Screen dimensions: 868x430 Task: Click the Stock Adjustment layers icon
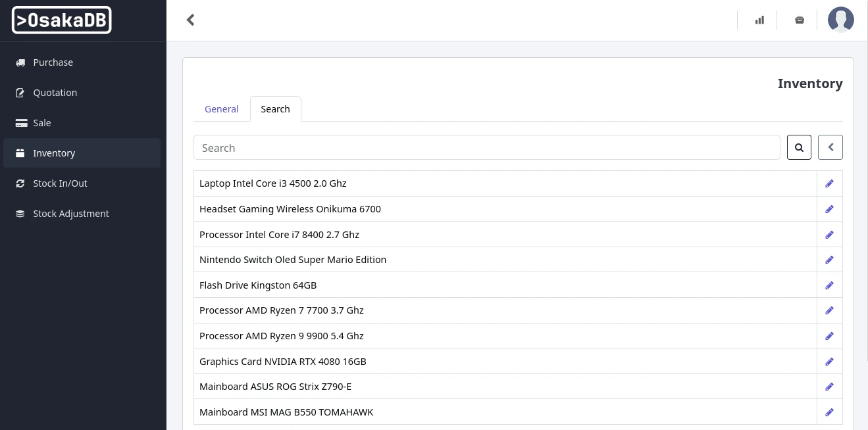20,213
